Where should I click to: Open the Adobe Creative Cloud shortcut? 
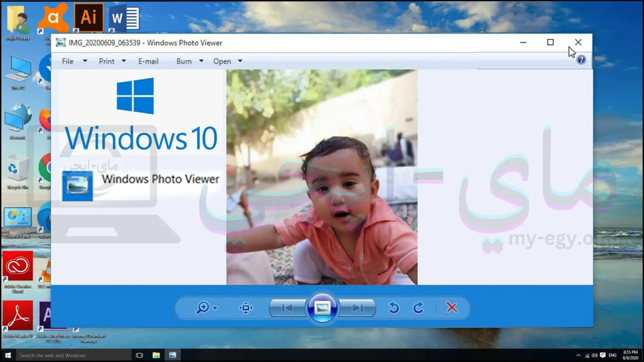(18, 272)
